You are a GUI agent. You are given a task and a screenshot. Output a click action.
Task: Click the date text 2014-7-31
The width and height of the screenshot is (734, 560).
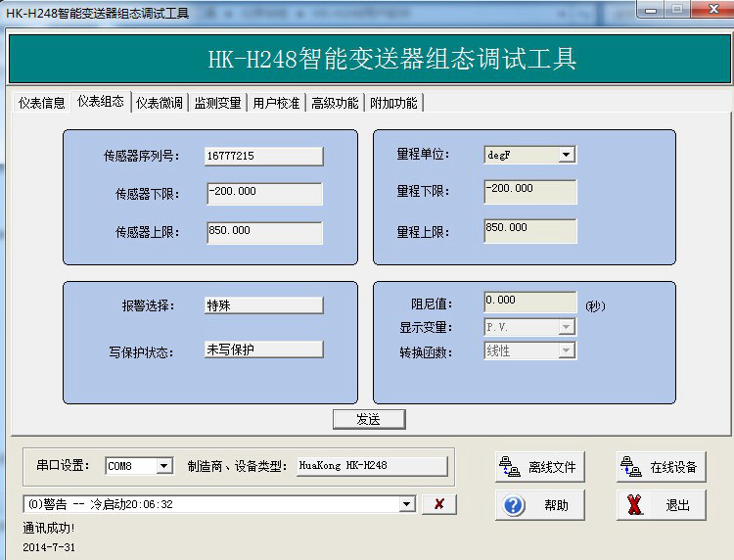point(49,547)
